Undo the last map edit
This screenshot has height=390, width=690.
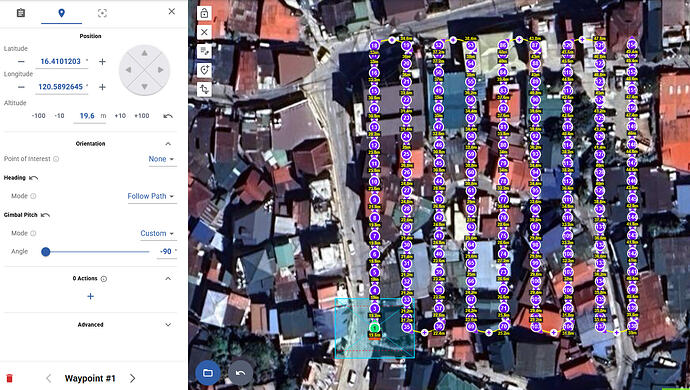[240, 373]
